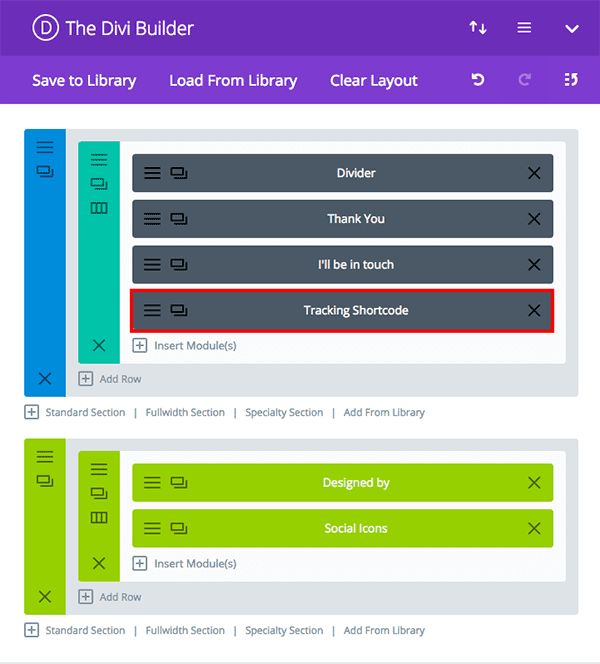Click the portability import/export arrows icon
Image resolution: width=600 pixels, height=664 pixels.
pyautogui.click(x=478, y=28)
